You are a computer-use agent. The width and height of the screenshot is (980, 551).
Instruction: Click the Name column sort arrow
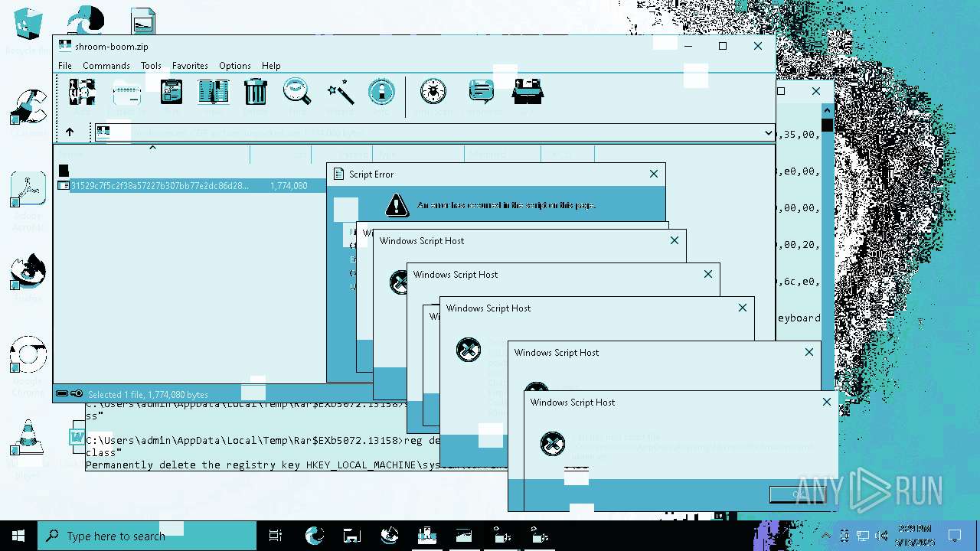[152, 148]
